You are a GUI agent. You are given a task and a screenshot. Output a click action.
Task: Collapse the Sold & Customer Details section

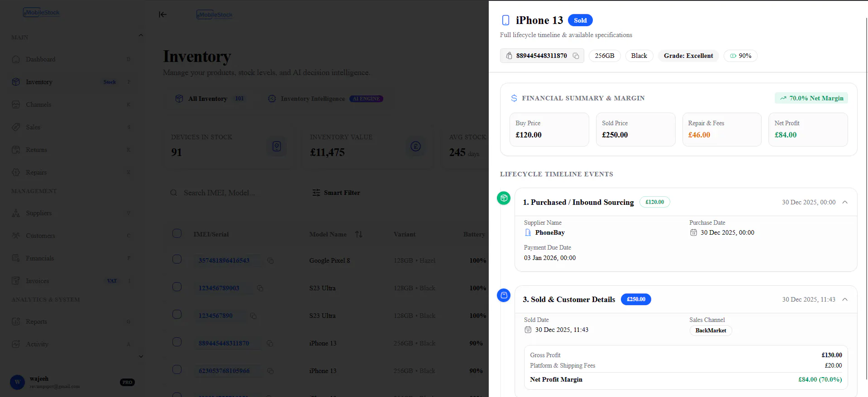[845, 299]
